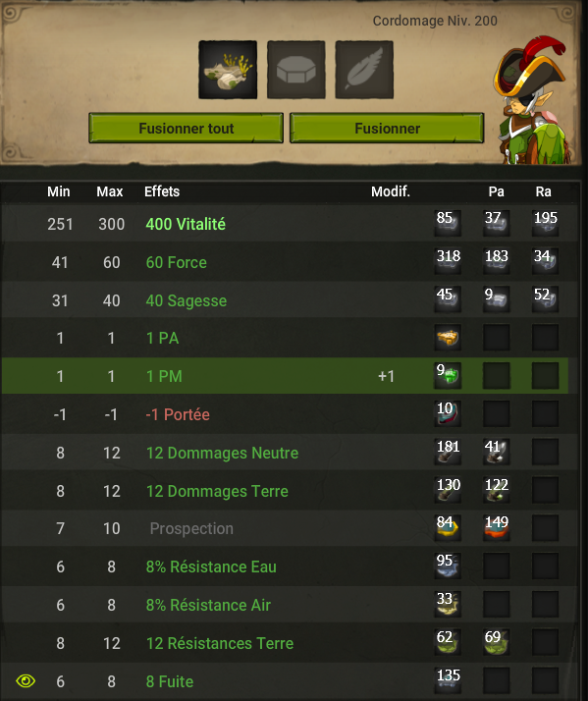The image size is (588, 701).
Task: Toggle the eye icon next to Fuite
Action: (26, 681)
